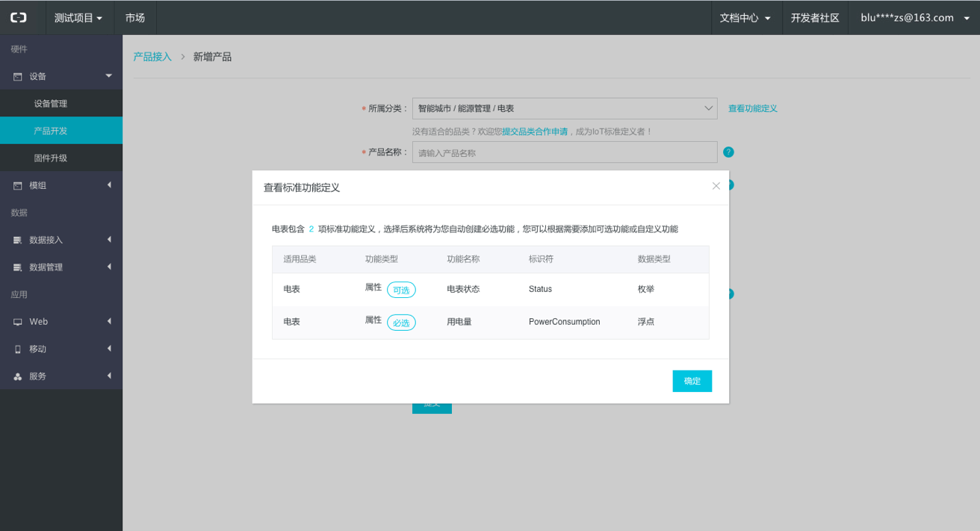Click 电表 cell in PowerConsumption row
This screenshot has width=980, height=531.
[x=291, y=322]
